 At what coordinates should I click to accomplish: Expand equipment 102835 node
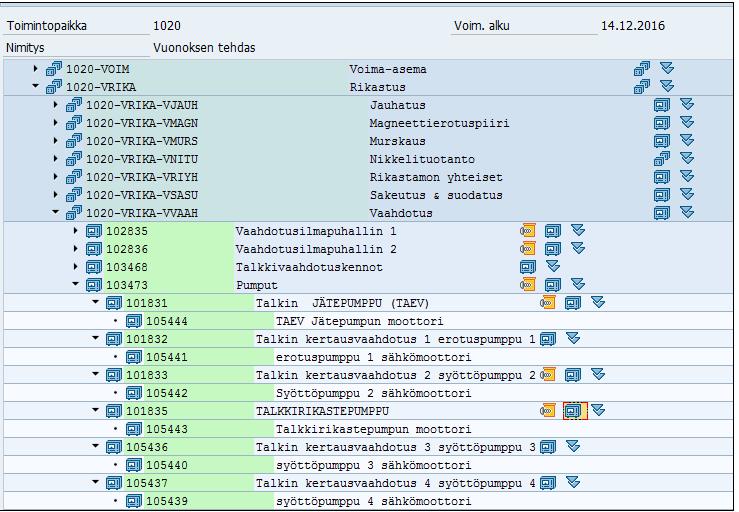76,231
